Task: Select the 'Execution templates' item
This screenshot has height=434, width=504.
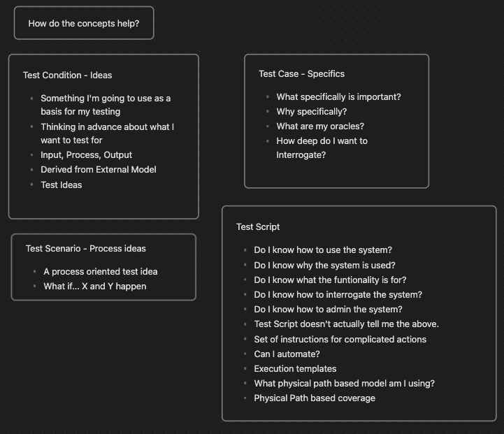Action: pos(295,369)
